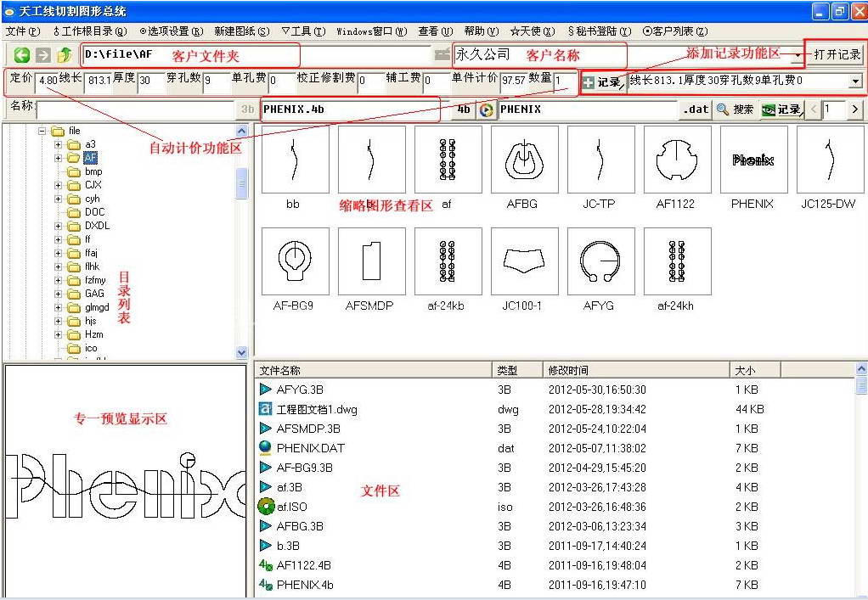The image size is (868, 600).
Task: Select the bb thumbnail
Action: click(295, 160)
